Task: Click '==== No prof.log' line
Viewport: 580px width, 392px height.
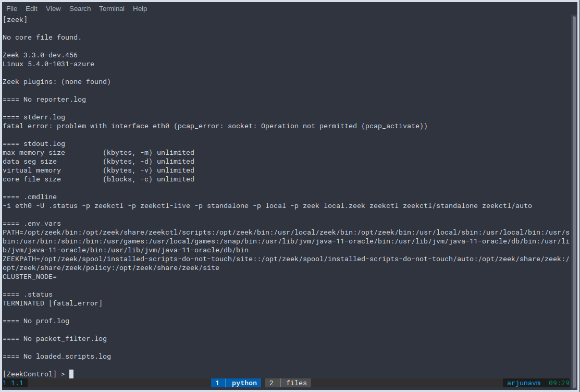Action: [36, 321]
